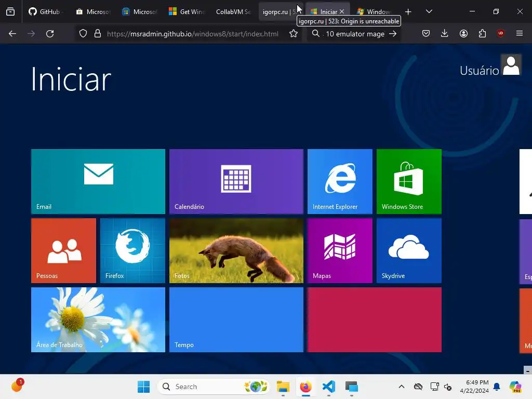This screenshot has height=399, width=532.
Task: Submit search with the arrow button
Action: click(x=393, y=34)
